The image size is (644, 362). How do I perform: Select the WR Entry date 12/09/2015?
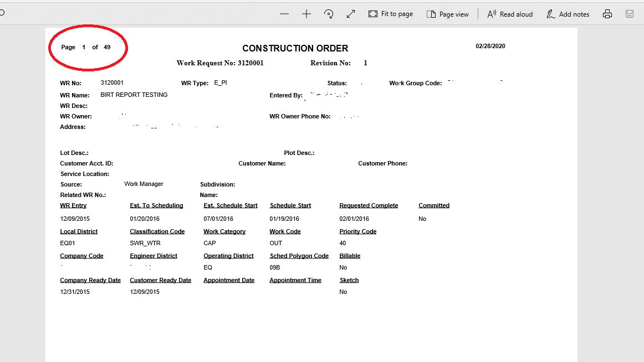point(75,219)
